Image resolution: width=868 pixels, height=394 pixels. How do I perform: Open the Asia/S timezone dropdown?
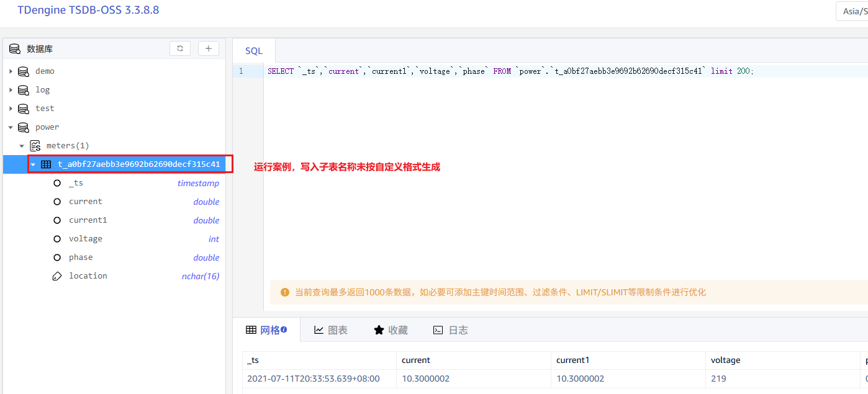point(853,11)
